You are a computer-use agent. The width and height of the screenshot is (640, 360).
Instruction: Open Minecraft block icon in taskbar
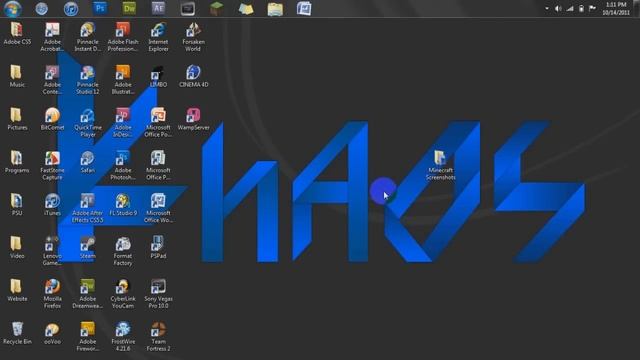point(217,9)
